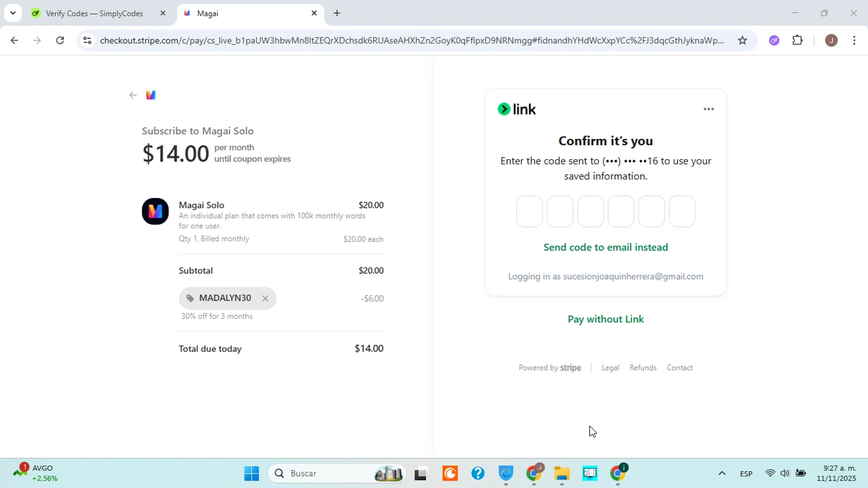The height and width of the screenshot is (488, 868).
Task: Click the Magai Solo product icon
Action: pyautogui.click(x=155, y=211)
